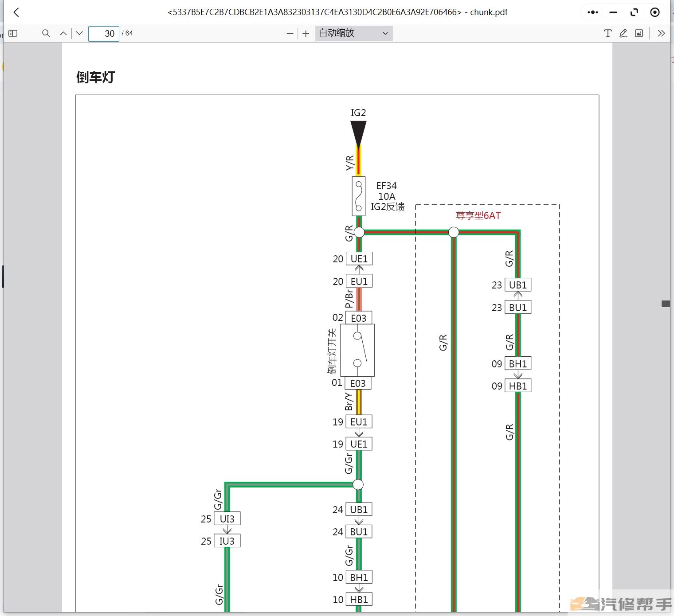
Task: Open the 自动缩放 zoom dropdown
Action: [353, 33]
